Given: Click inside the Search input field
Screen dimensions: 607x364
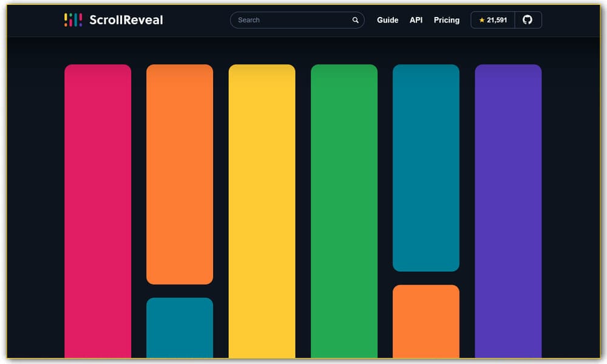Looking at the screenshot, I should point(285,20).
